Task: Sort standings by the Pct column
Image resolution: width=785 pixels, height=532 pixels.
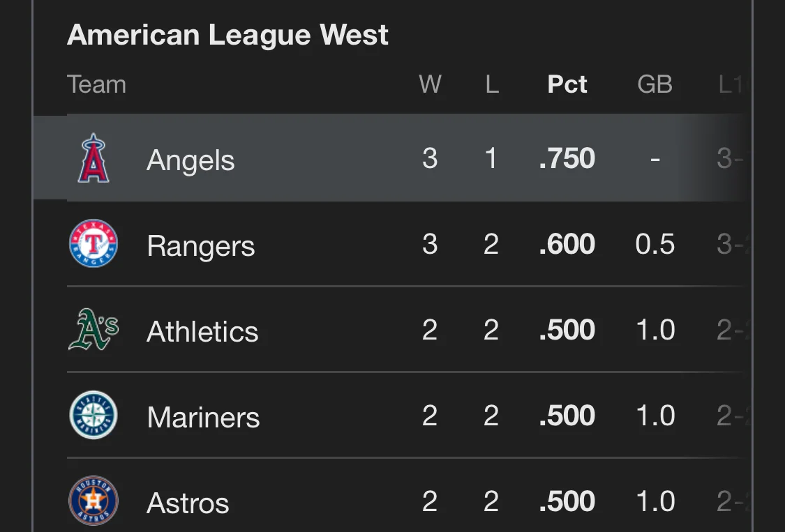Action: click(x=567, y=84)
